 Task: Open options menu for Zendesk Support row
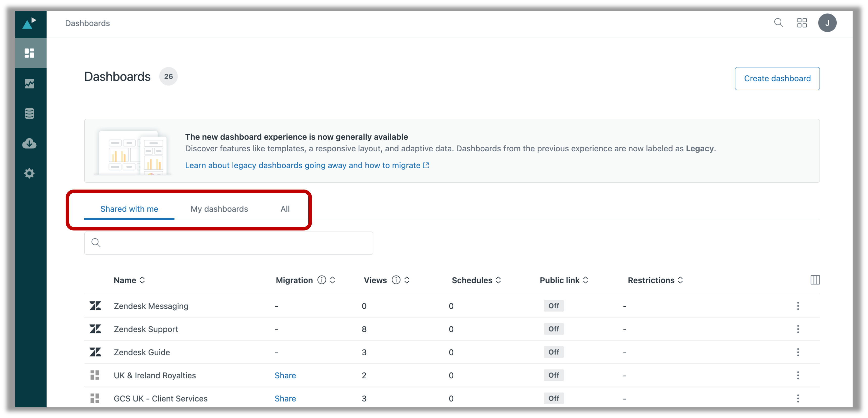tap(798, 329)
